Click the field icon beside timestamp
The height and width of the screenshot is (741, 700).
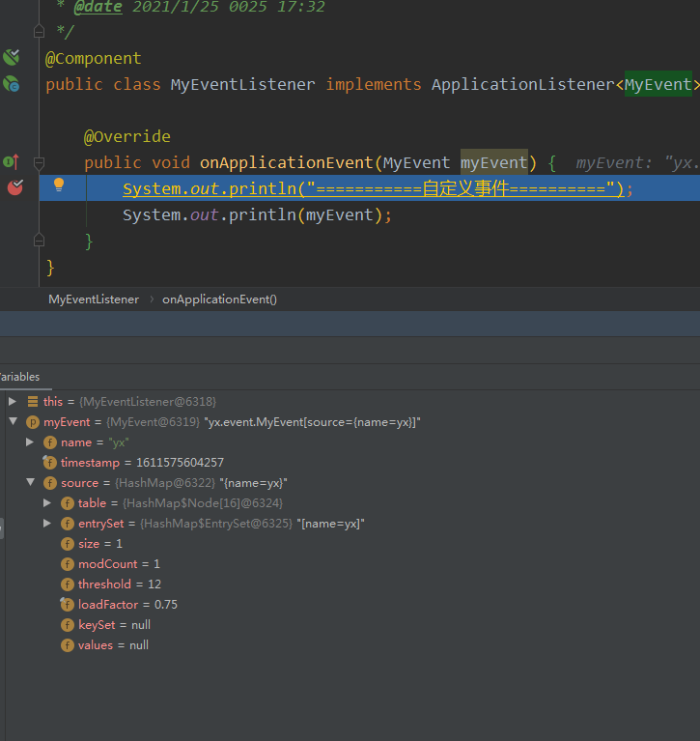[49, 462]
